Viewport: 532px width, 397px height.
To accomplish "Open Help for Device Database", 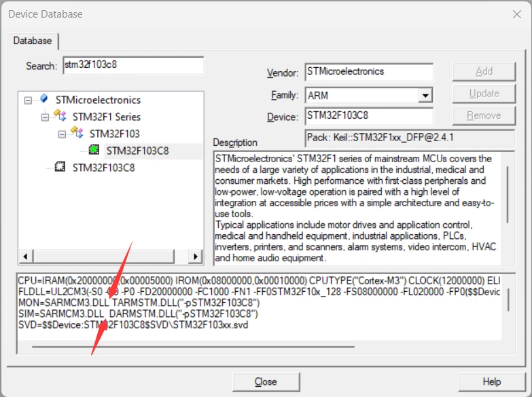I will (492, 382).
